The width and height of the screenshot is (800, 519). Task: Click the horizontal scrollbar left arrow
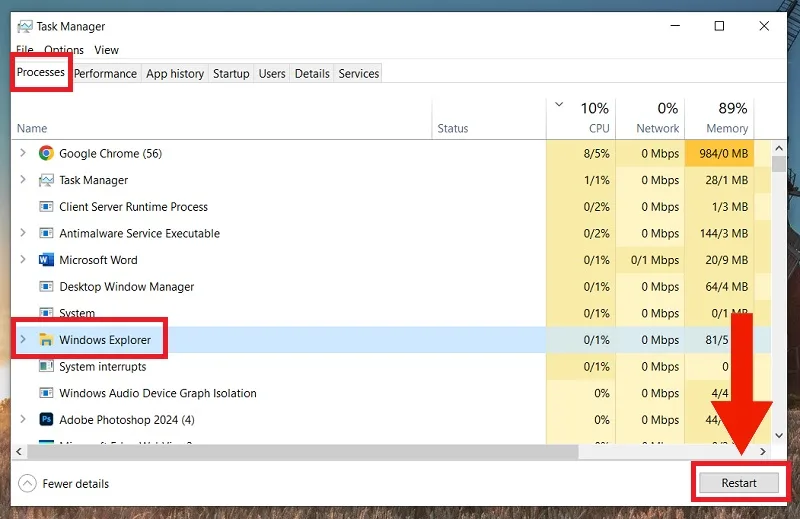19,452
